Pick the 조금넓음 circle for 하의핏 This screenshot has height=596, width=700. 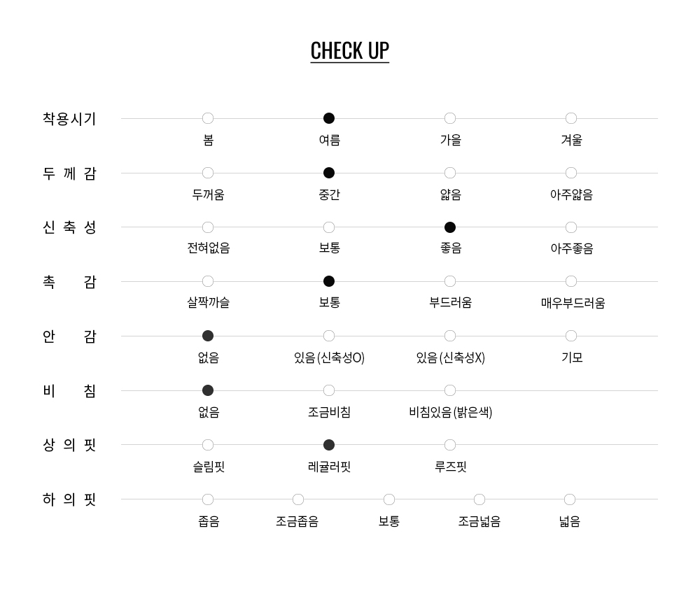point(479,499)
